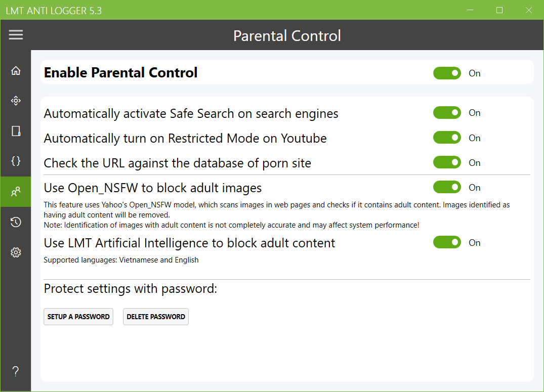Open the curly braces sidebar icon
Viewport: 544px width, 392px height.
point(16,161)
